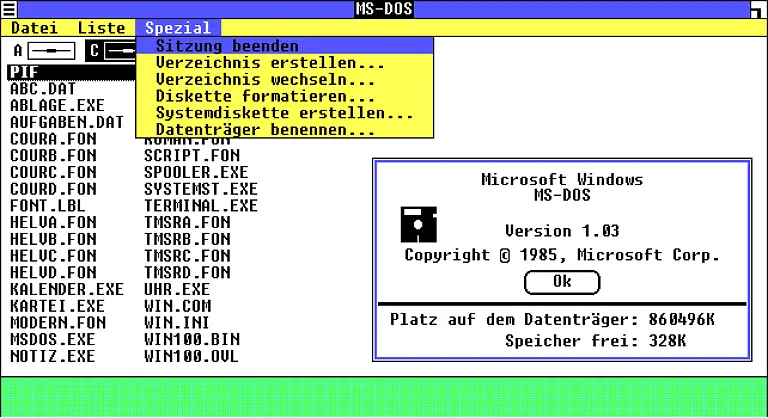The image size is (768, 418).
Task: Select file MODERN.FON
Action: pyautogui.click(x=58, y=323)
